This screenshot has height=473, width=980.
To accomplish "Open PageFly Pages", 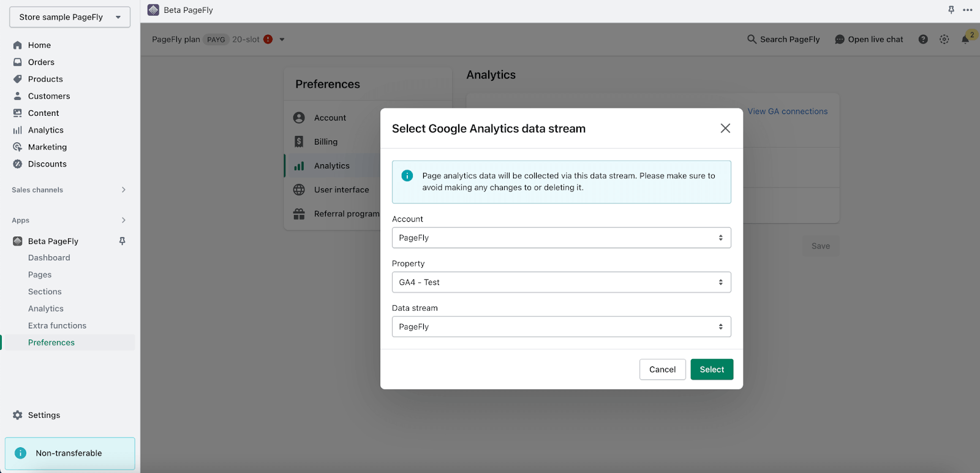I will pos(40,275).
